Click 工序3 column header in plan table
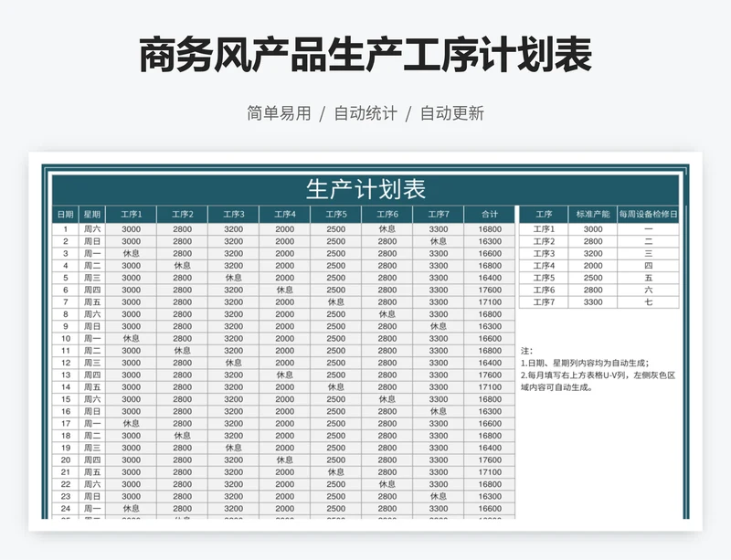Image resolution: width=731 pixels, height=560 pixels. (x=234, y=215)
